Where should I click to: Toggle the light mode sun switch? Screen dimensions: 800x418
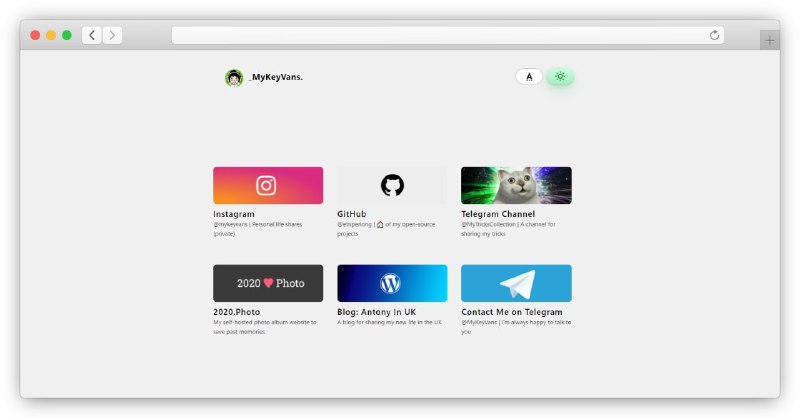(560, 76)
